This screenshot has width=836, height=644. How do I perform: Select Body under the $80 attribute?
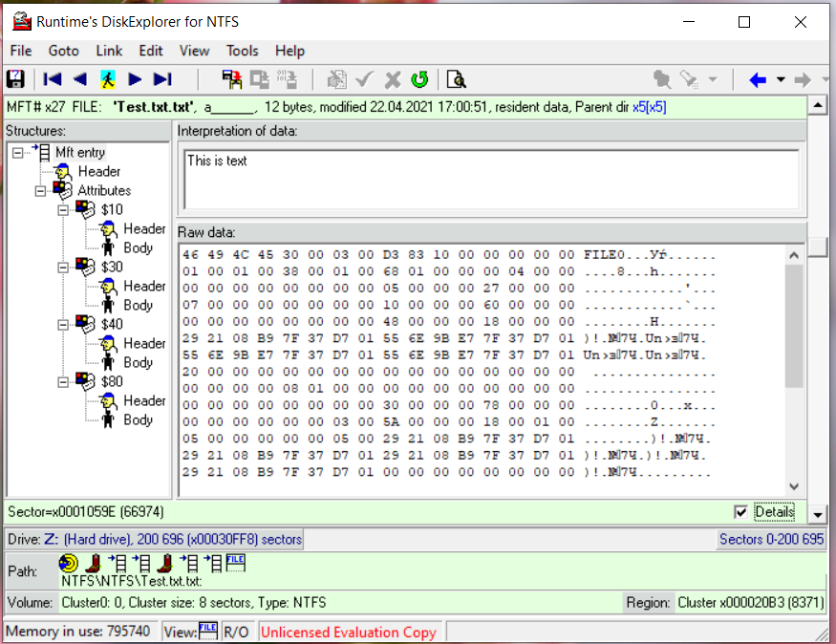click(x=139, y=419)
